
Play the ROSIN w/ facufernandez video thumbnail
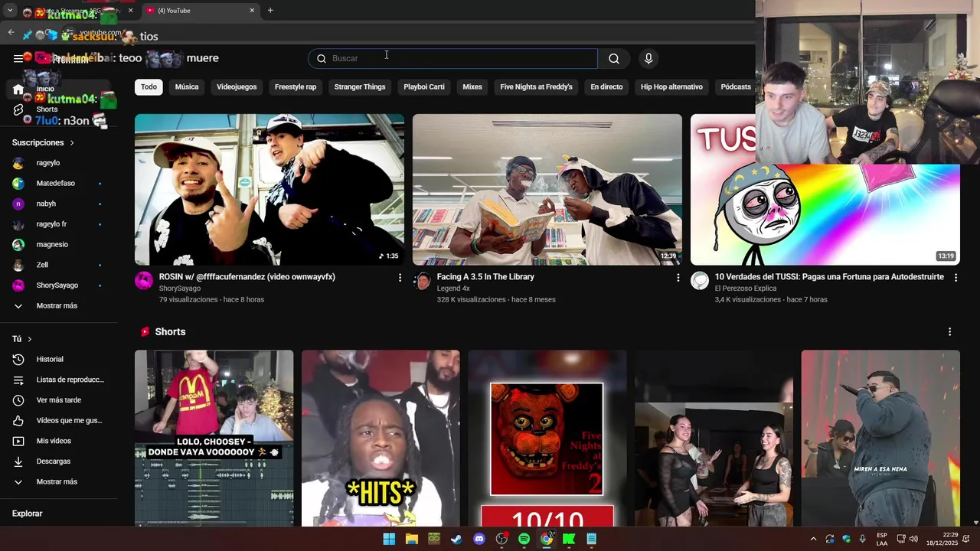tap(269, 190)
